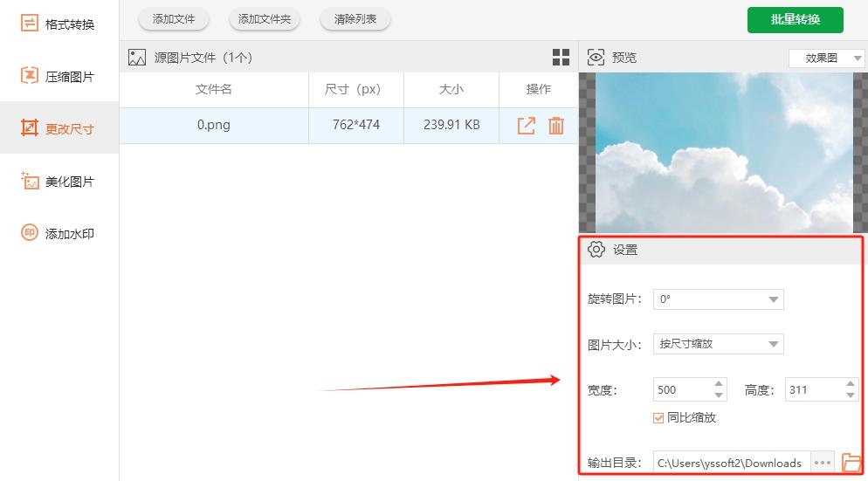Click the 239.91 KB size cell

click(x=451, y=125)
